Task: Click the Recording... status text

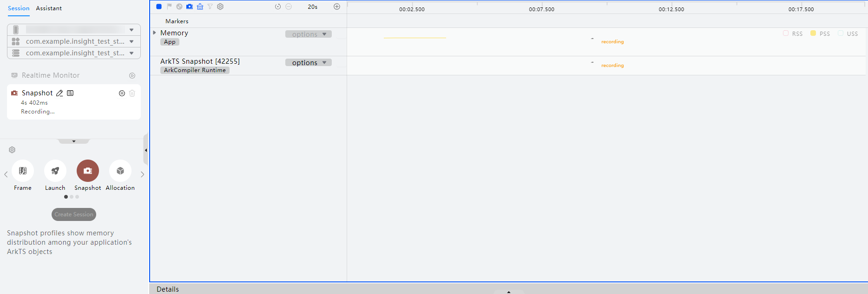Action: pyautogui.click(x=38, y=112)
